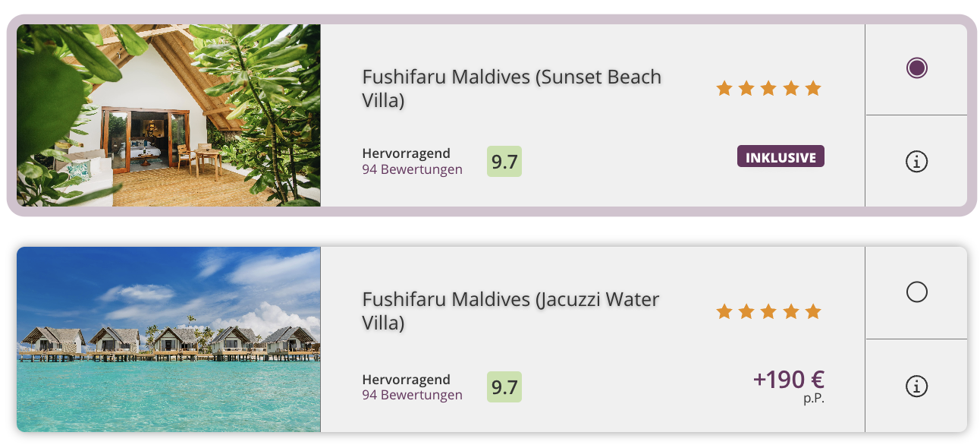This screenshot has height=448, width=980.
Task: View 94 Bewertungen for Jacuzzi Water Villa
Action: click(412, 395)
